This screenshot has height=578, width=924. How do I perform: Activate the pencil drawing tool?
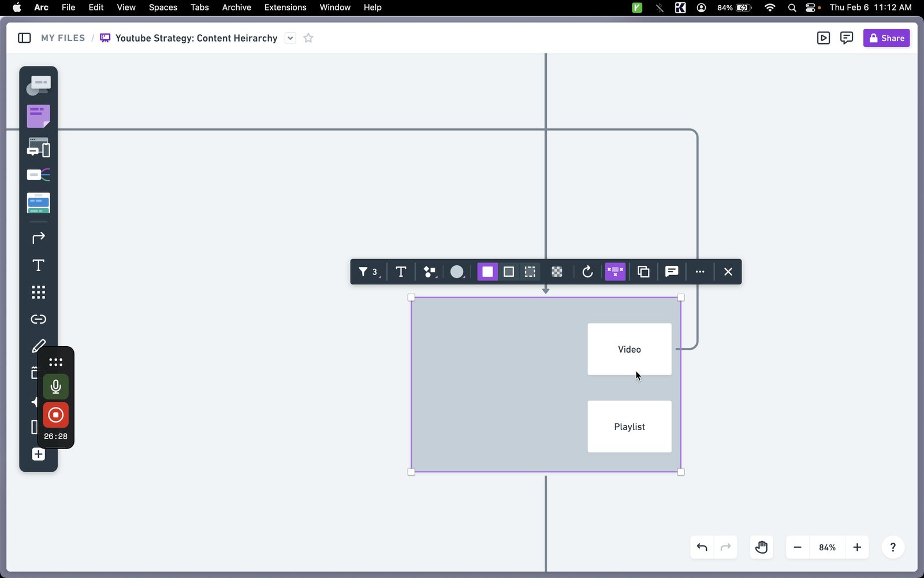tap(38, 346)
